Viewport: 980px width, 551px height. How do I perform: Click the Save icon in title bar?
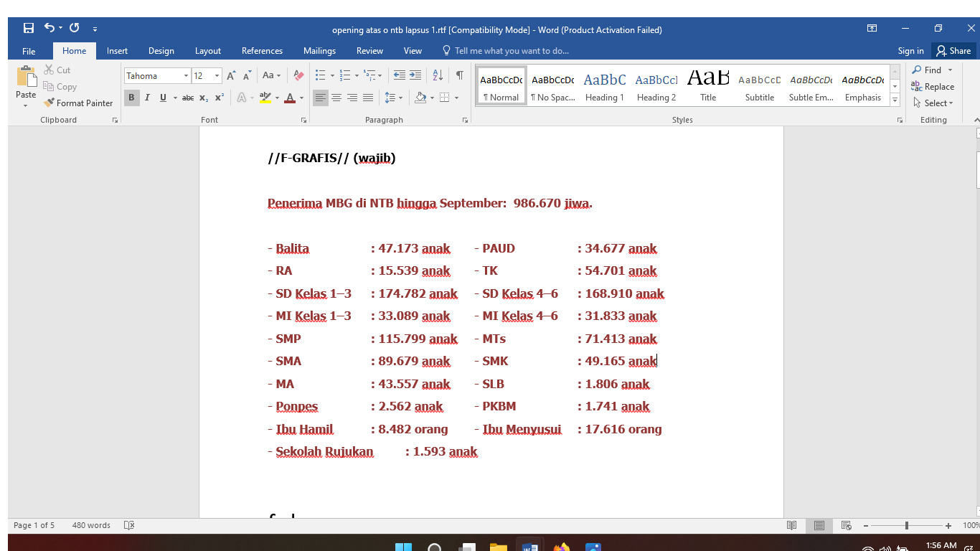pyautogui.click(x=29, y=29)
